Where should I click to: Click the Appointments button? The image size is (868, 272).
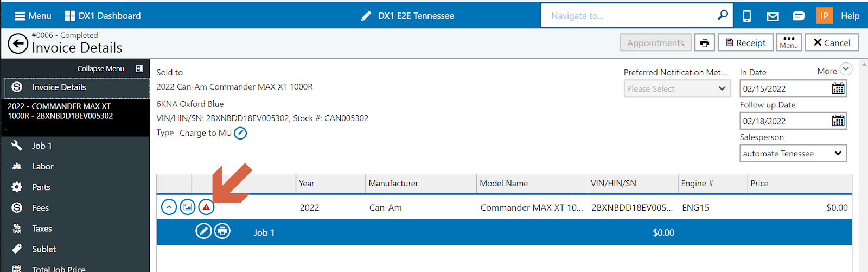(655, 43)
